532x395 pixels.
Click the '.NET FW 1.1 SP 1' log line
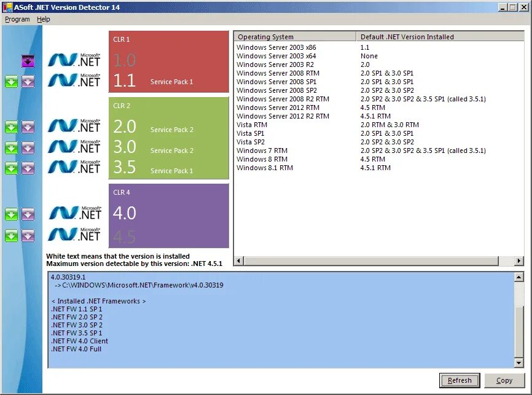tap(77, 309)
